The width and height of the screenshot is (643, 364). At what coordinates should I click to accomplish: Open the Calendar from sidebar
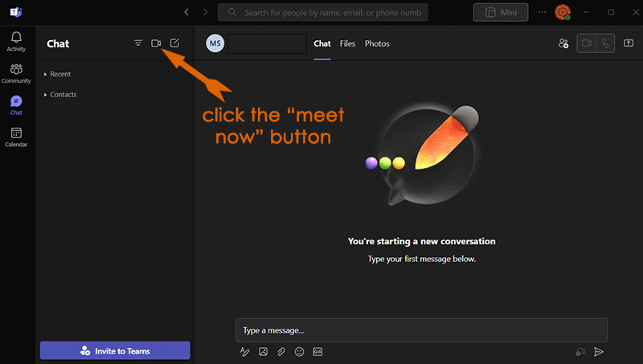tap(16, 137)
